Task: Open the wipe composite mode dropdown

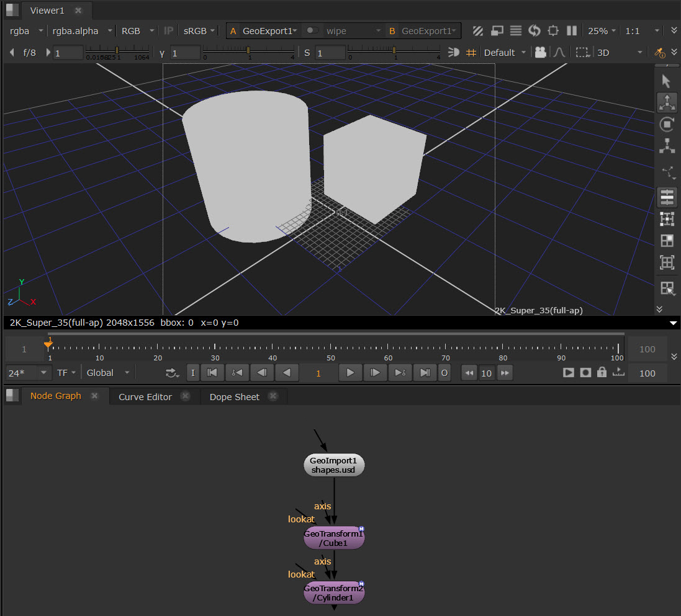Action: coord(353,31)
